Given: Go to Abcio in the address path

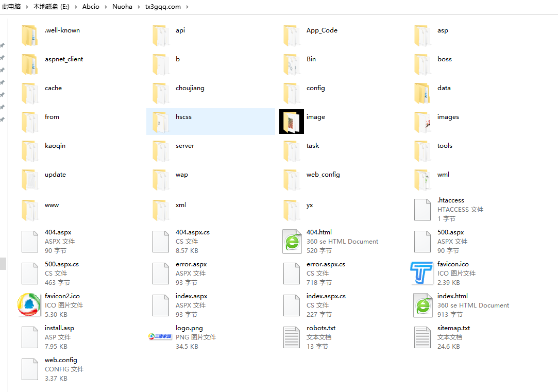Looking at the screenshot, I should point(91,7).
